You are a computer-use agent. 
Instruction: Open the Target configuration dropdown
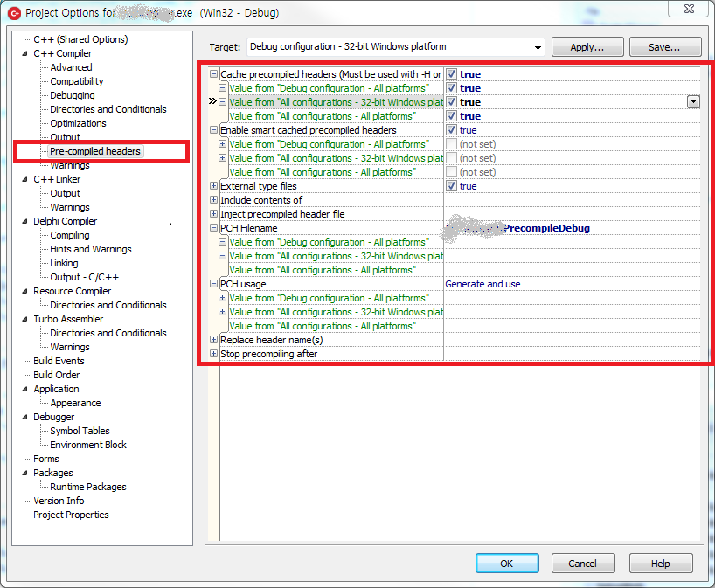(x=536, y=47)
